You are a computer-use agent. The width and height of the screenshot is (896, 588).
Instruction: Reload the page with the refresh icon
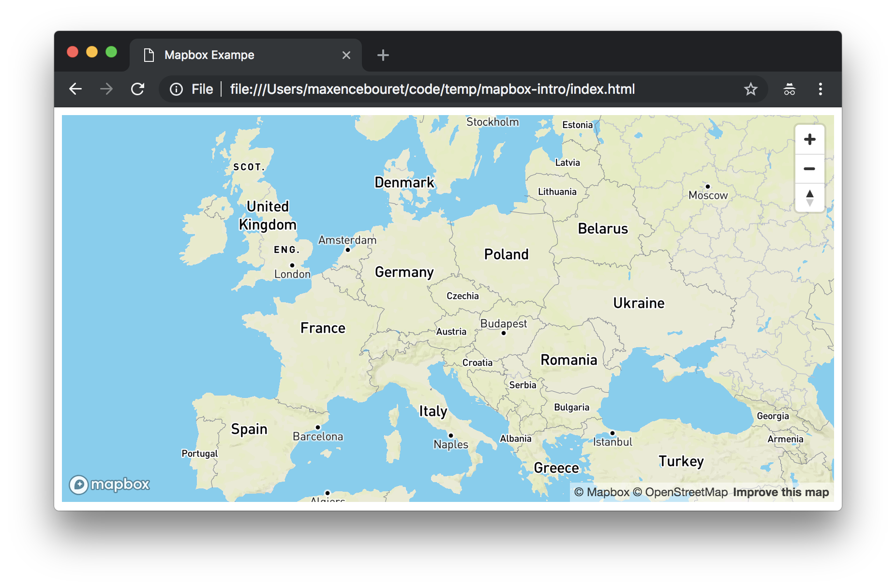pos(138,89)
